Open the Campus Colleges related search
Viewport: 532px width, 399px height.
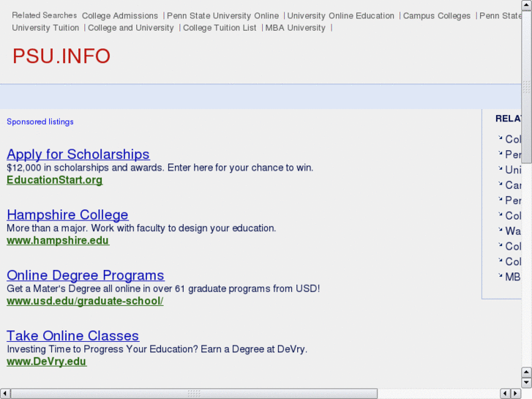tap(437, 16)
